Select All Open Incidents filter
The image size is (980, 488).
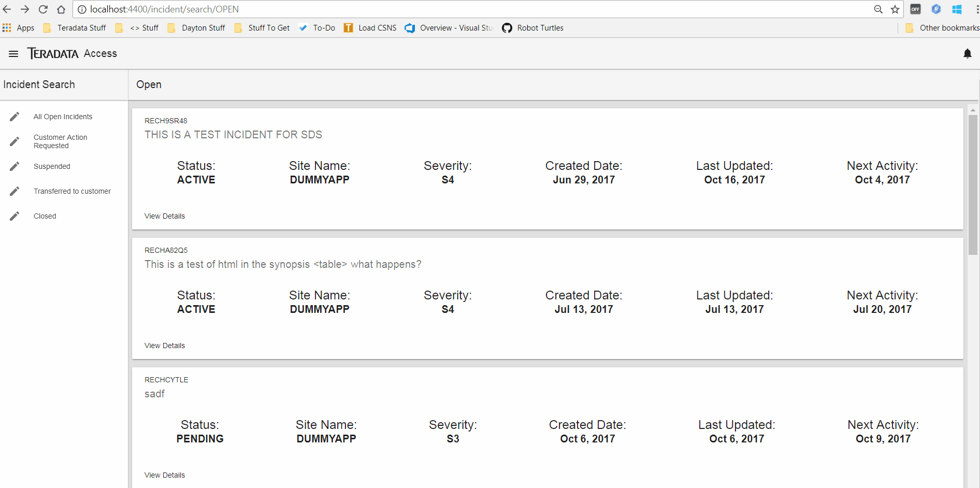coord(63,117)
